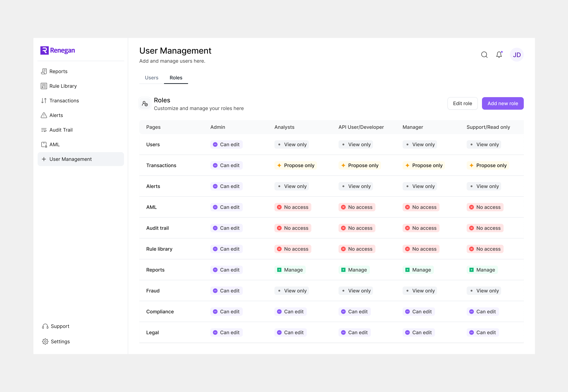
Task: Click the Reports sidebar icon
Action: (44, 71)
